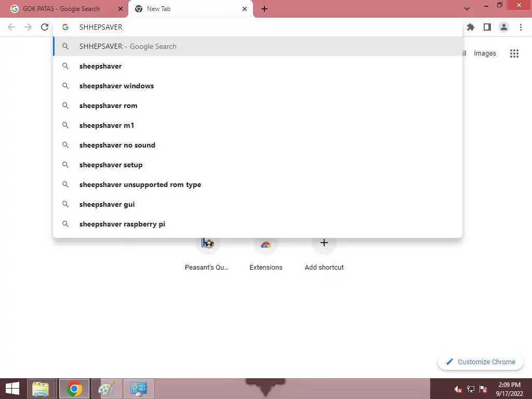The width and height of the screenshot is (532, 399).
Task: Select 'sheepshaver no sound' suggestion
Action: coord(258,145)
